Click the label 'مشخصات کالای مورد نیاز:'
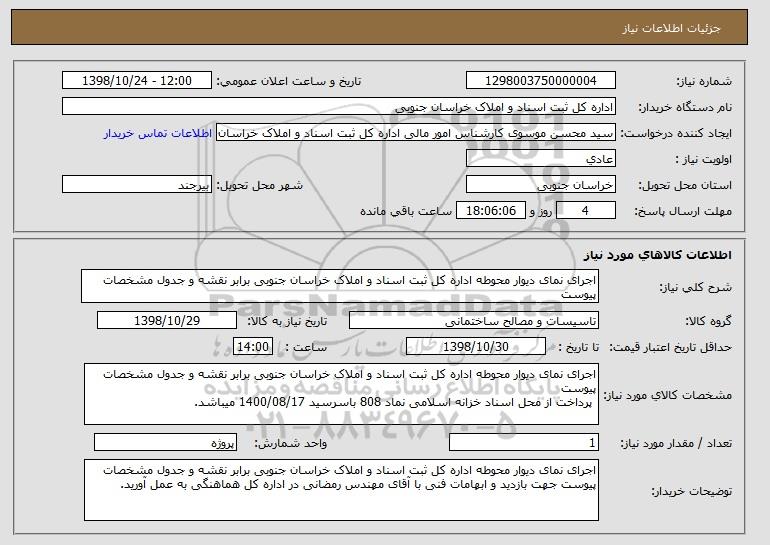The width and height of the screenshot is (770, 545). [667, 395]
